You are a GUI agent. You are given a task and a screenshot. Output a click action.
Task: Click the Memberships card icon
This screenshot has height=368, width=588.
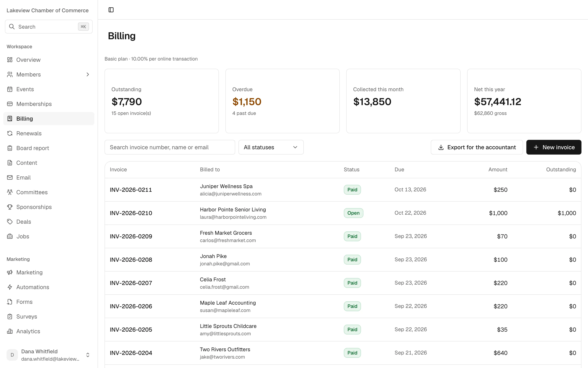[10, 104]
